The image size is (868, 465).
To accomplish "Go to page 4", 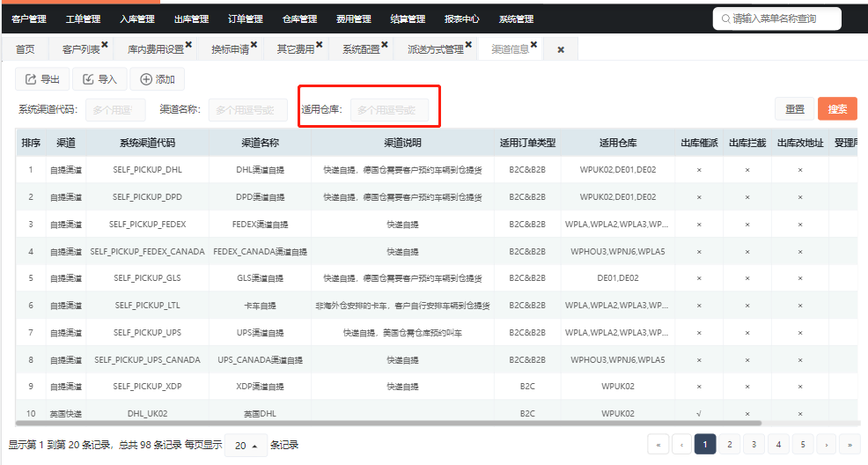I will [x=778, y=444].
